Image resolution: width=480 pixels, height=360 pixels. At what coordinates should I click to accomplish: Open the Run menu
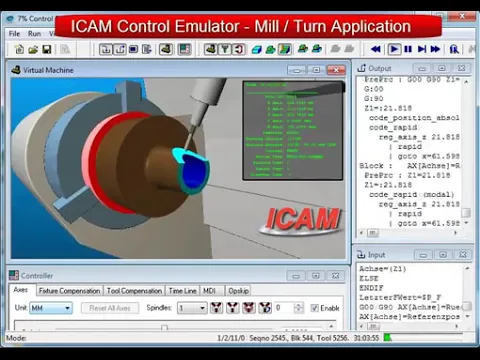coord(34,34)
